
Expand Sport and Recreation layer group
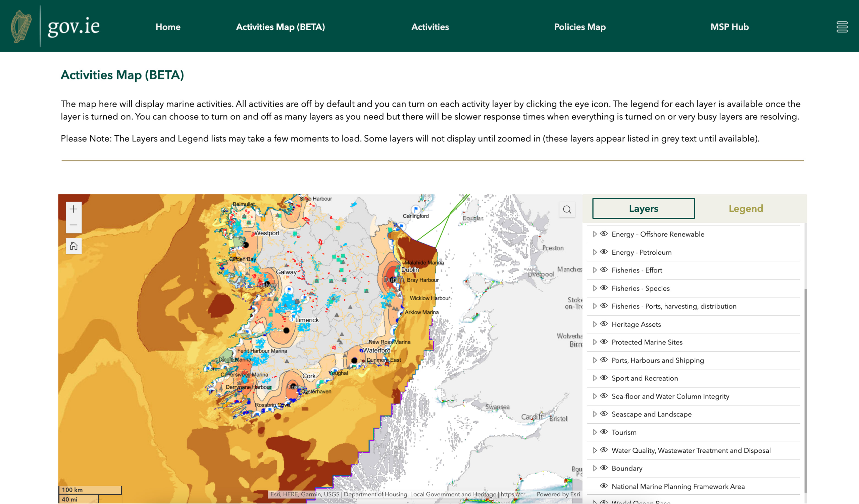(595, 378)
